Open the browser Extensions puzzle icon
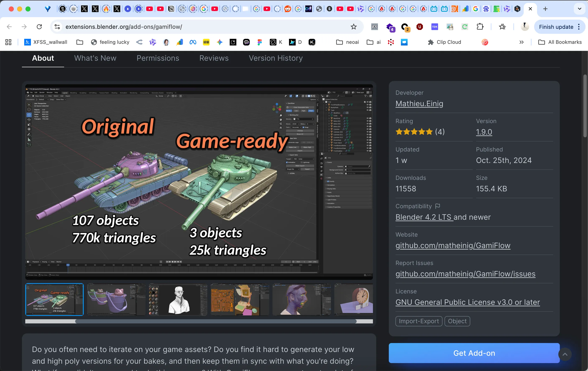Image resolution: width=588 pixels, height=371 pixels. click(480, 27)
